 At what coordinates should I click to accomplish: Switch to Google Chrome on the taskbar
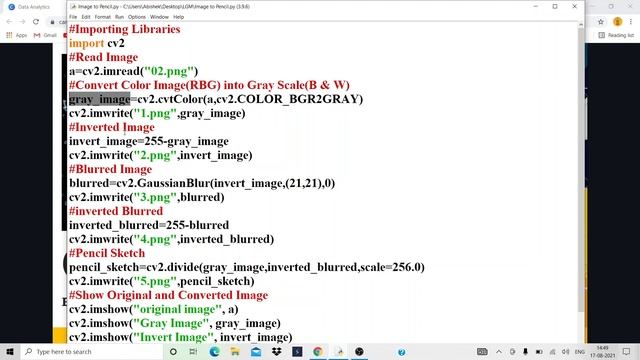click(318, 351)
